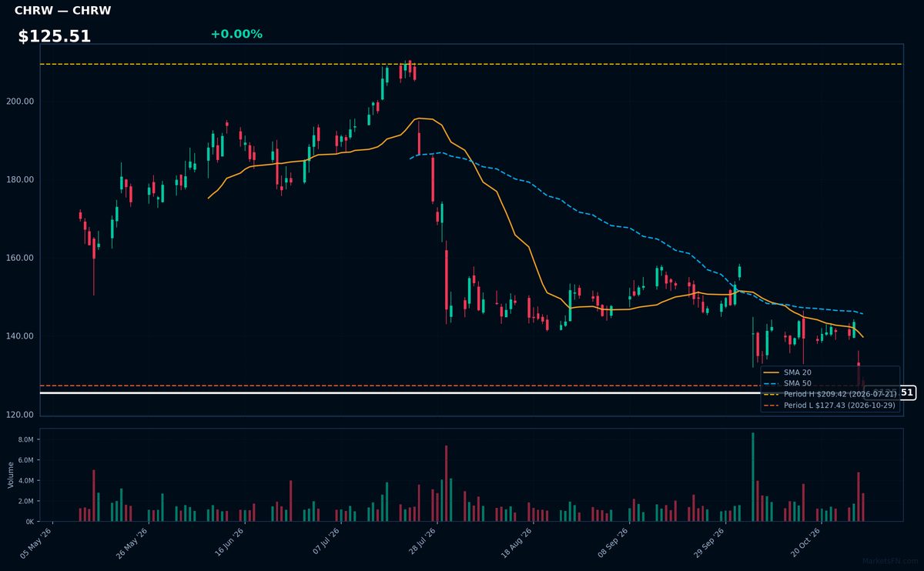Click the 160.00 price axis label

pos(20,259)
